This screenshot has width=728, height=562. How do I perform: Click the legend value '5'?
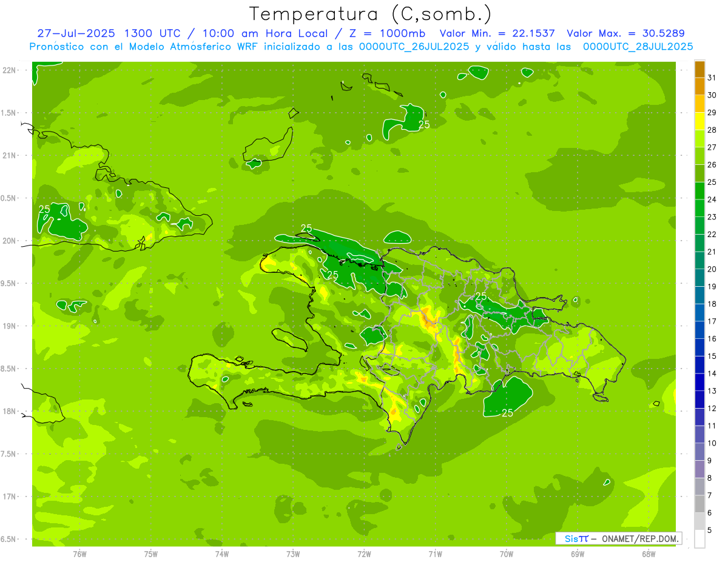click(710, 530)
